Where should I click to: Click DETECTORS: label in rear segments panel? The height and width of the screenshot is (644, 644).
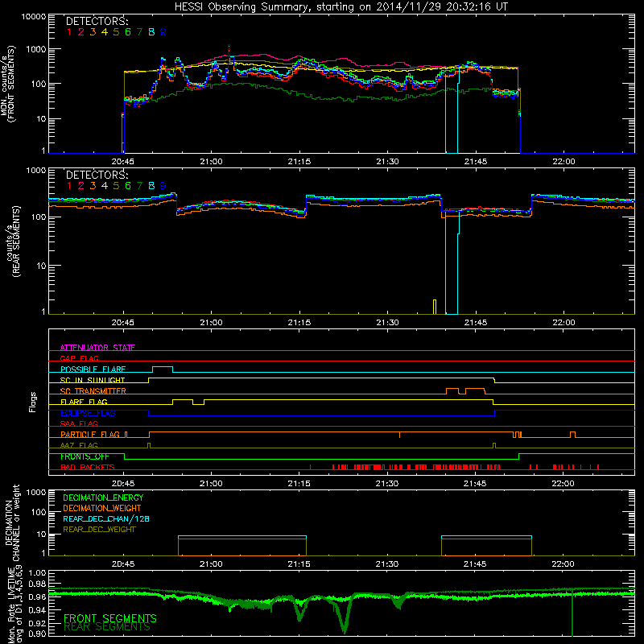tap(97, 175)
